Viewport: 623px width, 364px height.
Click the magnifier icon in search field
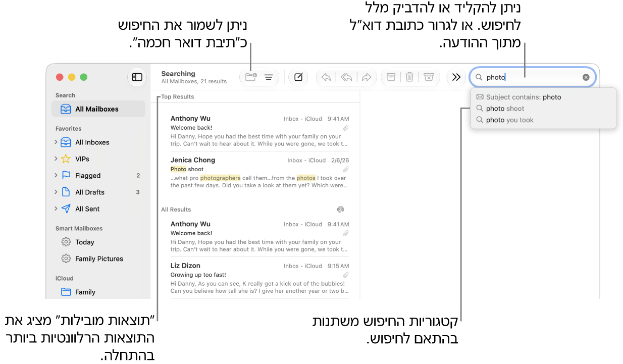coord(479,77)
